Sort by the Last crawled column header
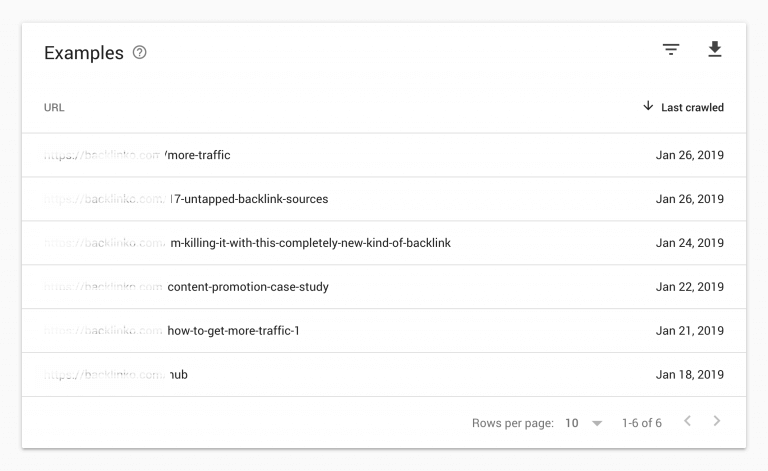 (x=692, y=107)
